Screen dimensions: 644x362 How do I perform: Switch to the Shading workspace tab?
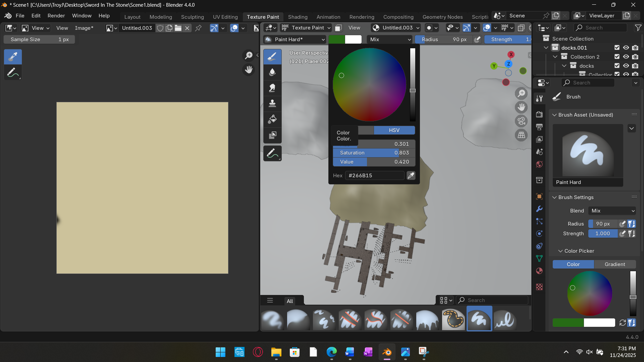298,17
